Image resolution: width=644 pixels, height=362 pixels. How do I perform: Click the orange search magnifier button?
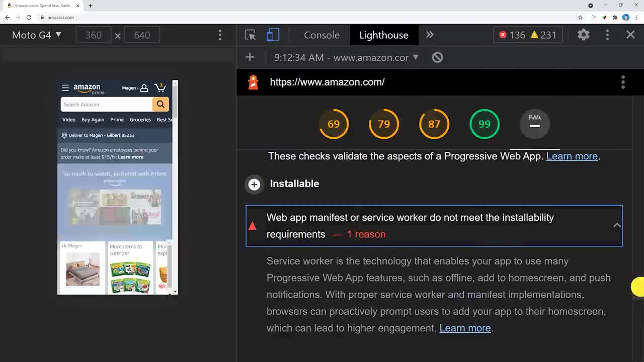tap(160, 105)
